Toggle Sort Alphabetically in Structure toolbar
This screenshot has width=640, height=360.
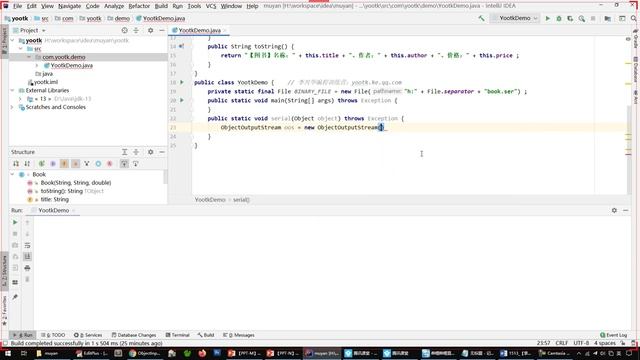pyautogui.click(x=27, y=164)
